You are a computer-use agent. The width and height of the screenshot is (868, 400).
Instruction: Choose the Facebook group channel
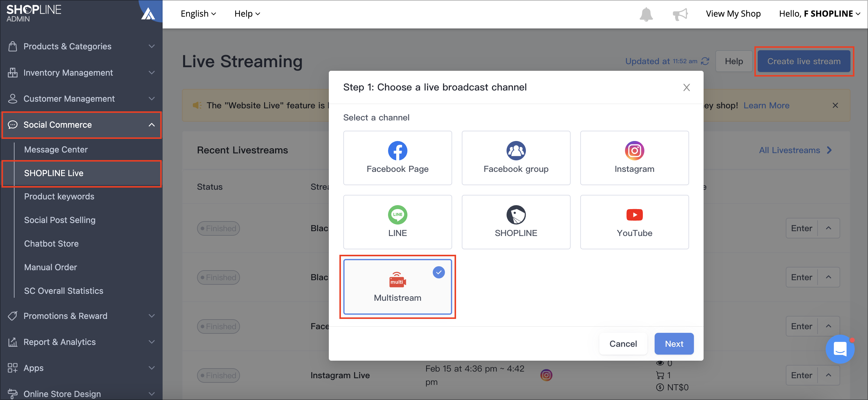[x=516, y=158]
